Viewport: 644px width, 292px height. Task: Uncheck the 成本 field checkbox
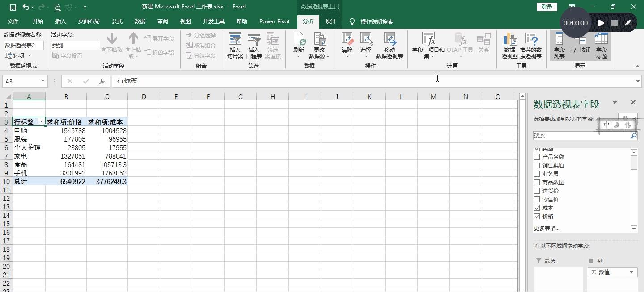click(537, 208)
